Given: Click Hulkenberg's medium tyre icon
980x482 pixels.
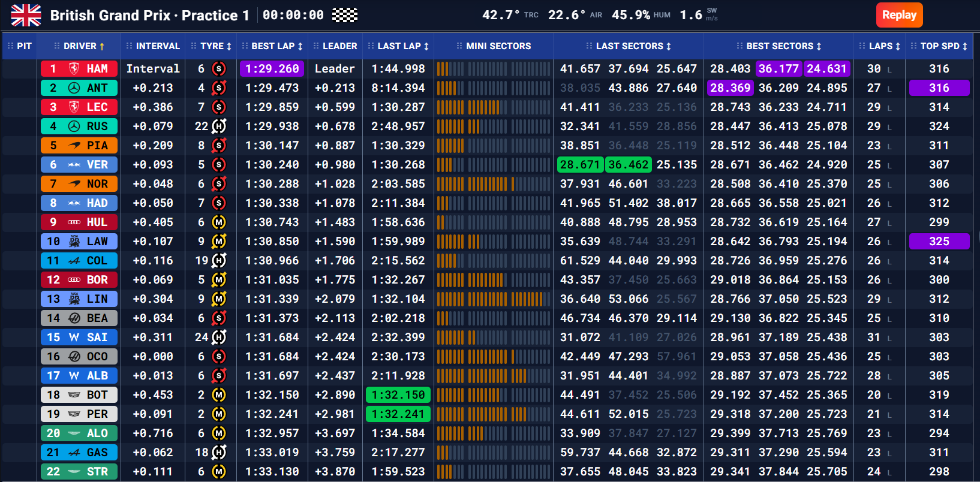Looking at the screenshot, I should tap(219, 222).
